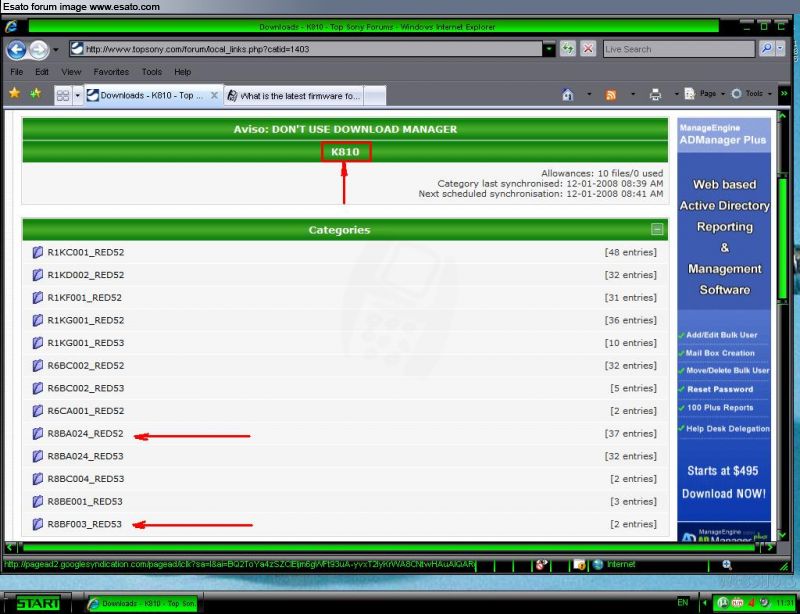Click the EN language indicator in the tray
Screen dimensions: 800x614
click(x=683, y=603)
